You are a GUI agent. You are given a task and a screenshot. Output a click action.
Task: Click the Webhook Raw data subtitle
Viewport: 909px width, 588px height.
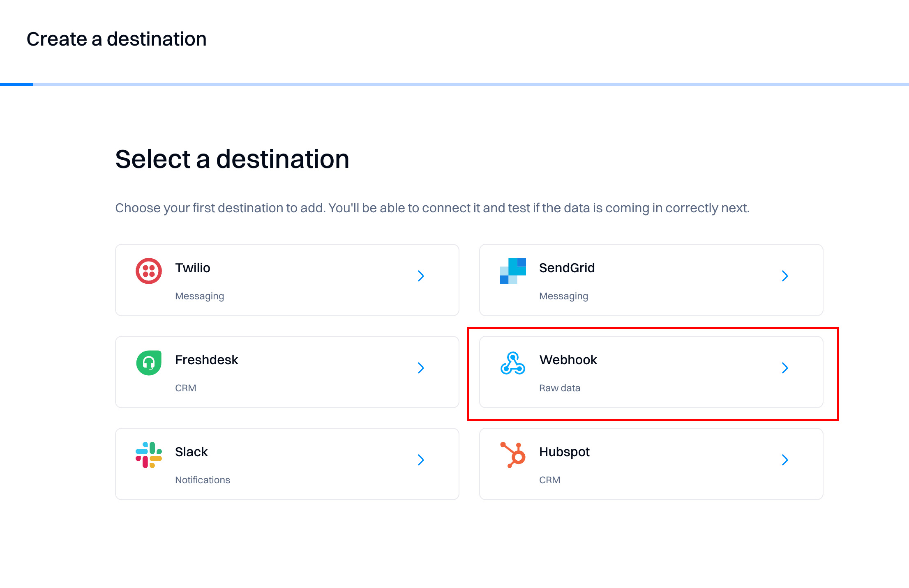point(559,388)
